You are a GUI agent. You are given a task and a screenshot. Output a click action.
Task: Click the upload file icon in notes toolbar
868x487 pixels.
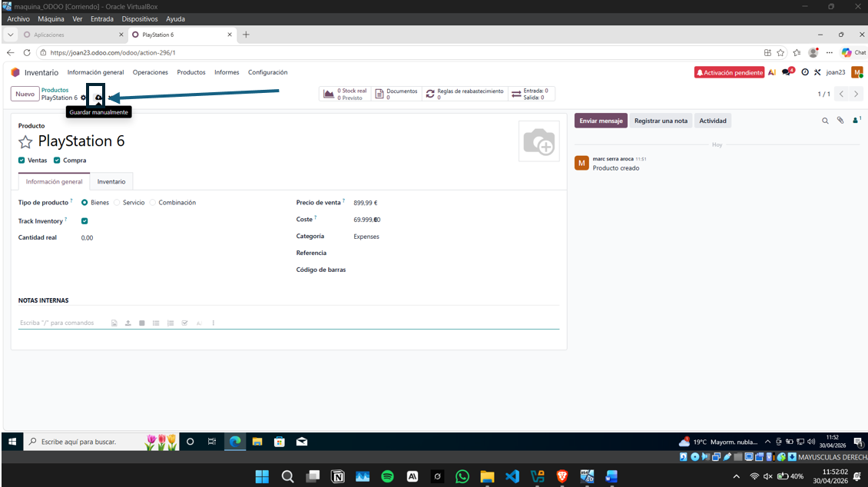point(128,323)
